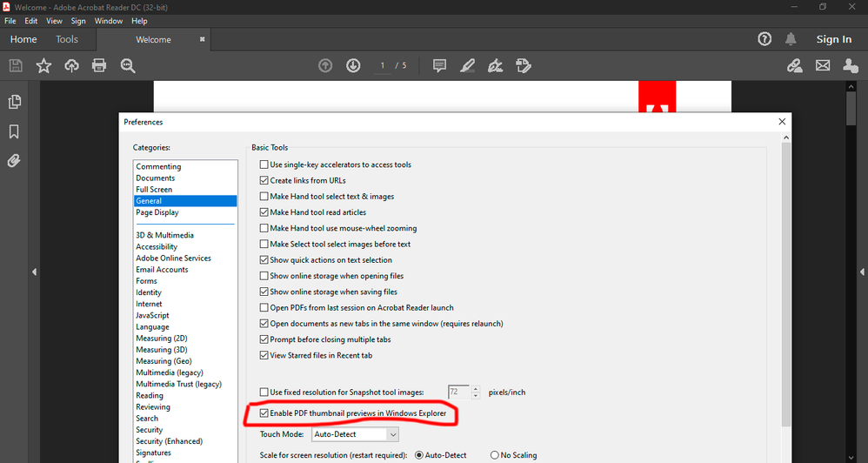
Task: Upload file with the cloud icon
Action: coord(71,66)
